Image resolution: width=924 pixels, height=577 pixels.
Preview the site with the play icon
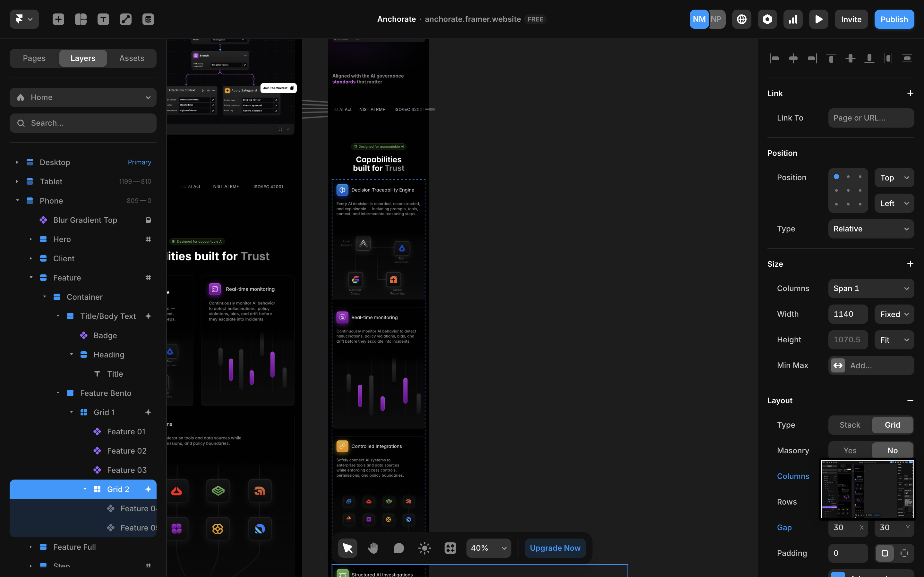[818, 19]
